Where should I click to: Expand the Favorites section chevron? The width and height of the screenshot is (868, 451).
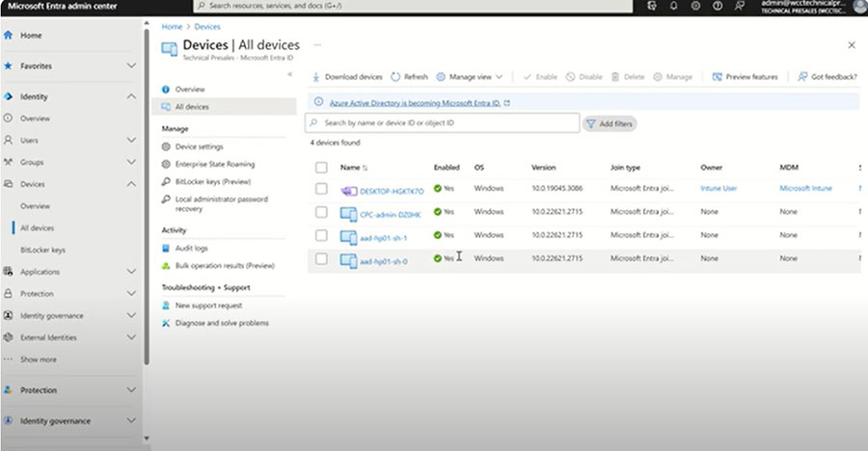pos(131,66)
